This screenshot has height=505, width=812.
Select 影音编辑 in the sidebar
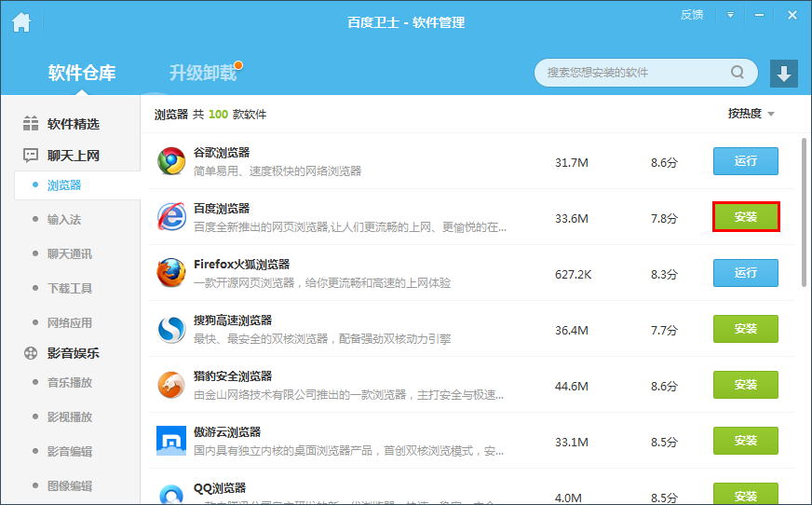click(70, 452)
